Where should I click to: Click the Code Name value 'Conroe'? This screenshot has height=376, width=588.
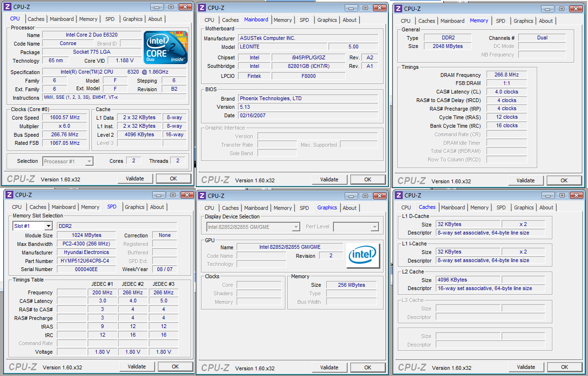[68, 44]
